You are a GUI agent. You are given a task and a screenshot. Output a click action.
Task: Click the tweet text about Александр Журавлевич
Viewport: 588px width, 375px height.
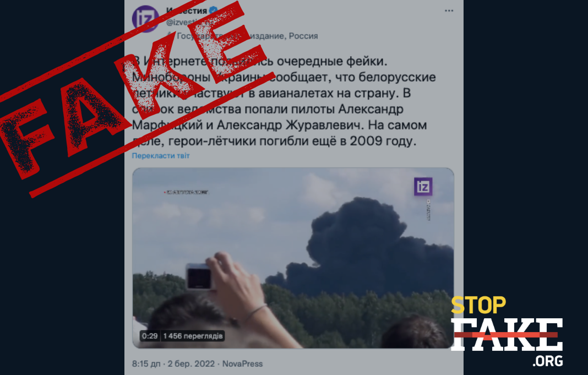(x=284, y=101)
